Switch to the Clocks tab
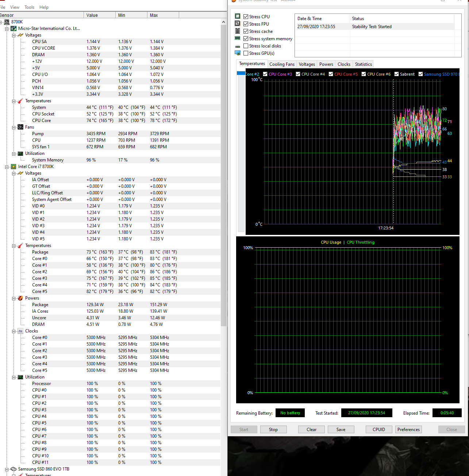 click(x=344, y=64)
